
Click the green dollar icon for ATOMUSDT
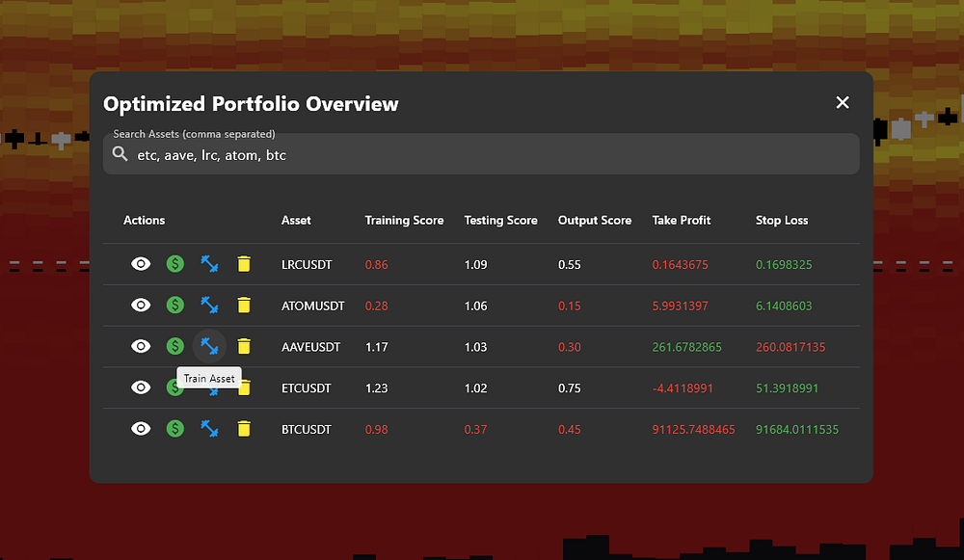pos(175,306)
